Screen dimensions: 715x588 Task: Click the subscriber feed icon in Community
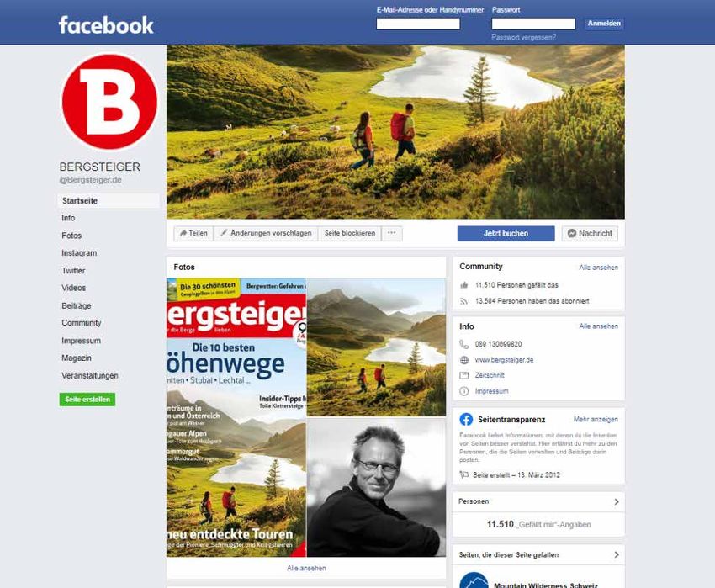464,301
